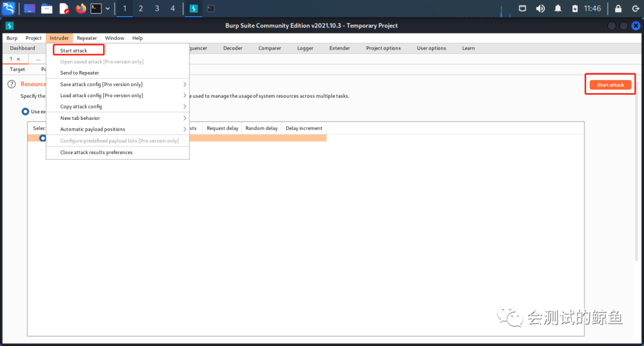Choose Close attack results preferences
Viewport: 644px width, 346px height.
[x=117, y=152]
